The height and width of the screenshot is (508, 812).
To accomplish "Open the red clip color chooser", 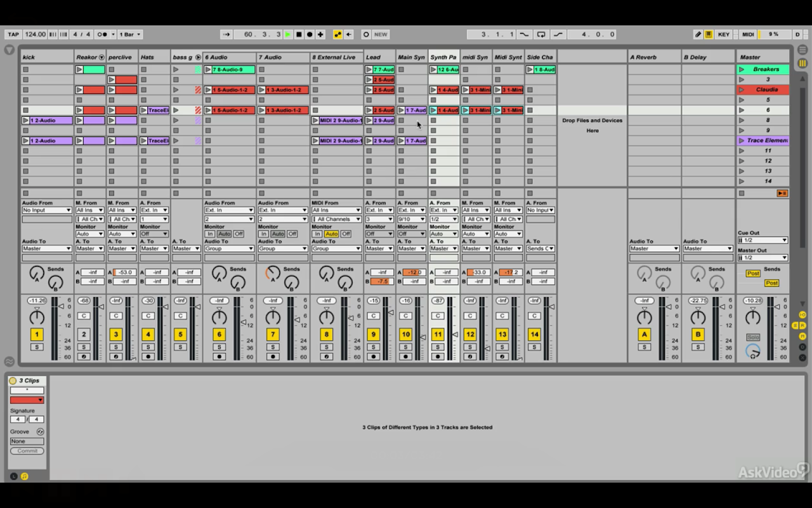I will click(x=27, y=400).
